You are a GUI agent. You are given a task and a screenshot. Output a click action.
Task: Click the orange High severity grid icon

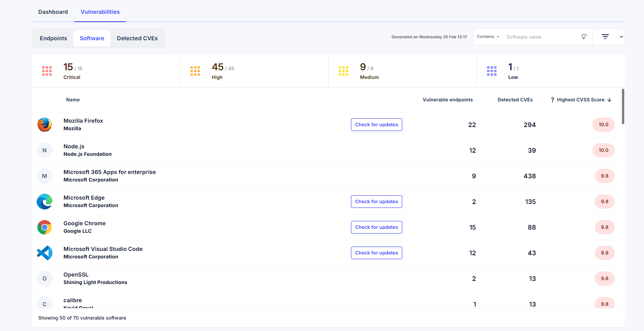coord(195,71)
